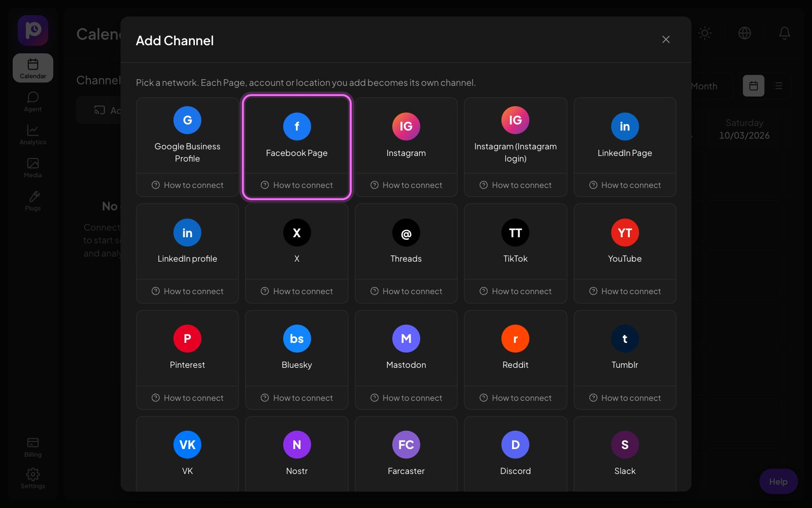
Task: Select the Slack channel icon
Action: [625, 445]
